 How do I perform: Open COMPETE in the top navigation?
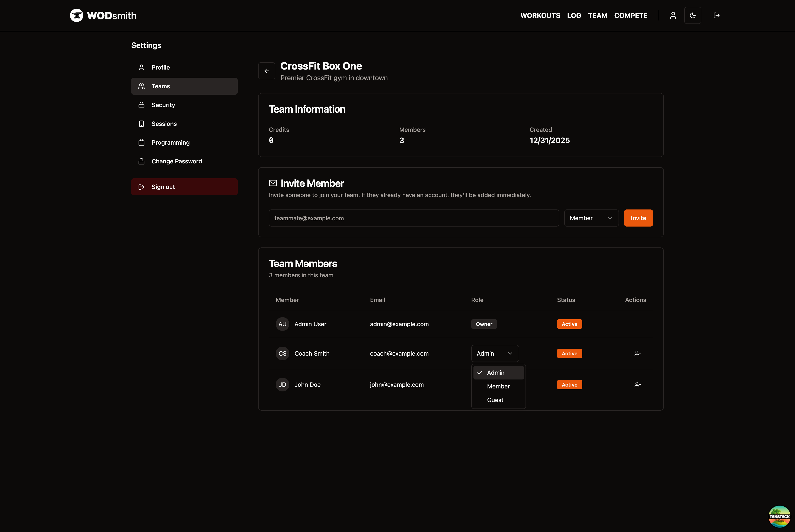[x=631, y=15]
